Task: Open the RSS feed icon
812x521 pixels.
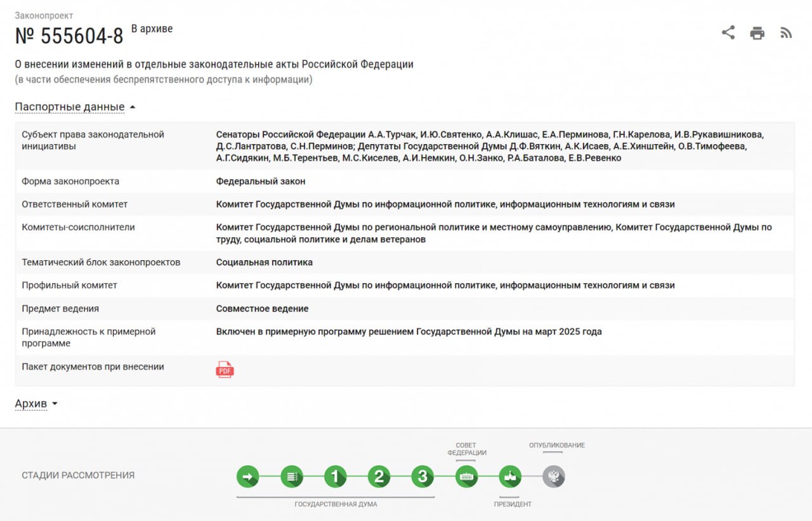Action: [785, 32]
